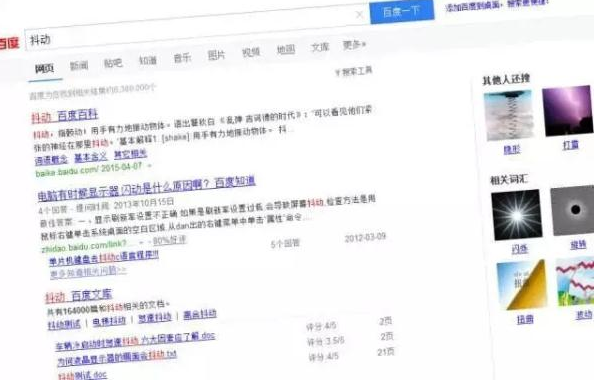
Task: Open the 隐形 spring thumbnail image
Action: coord(510,115)
